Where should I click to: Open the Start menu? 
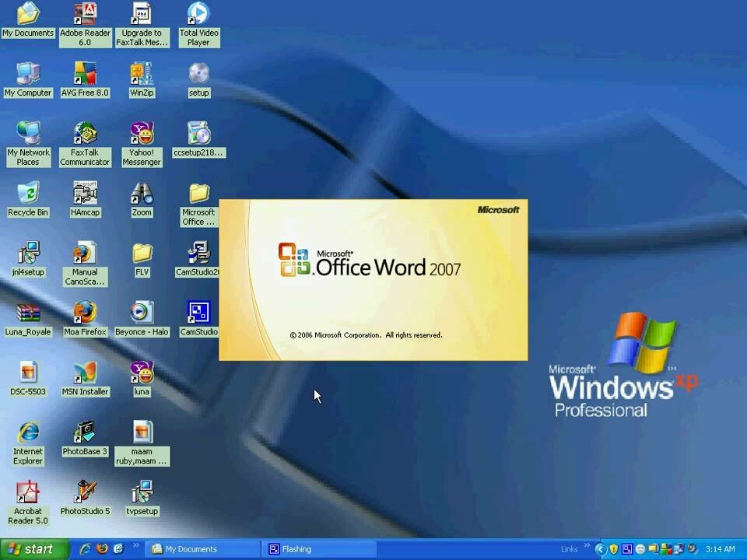[34, 549]
